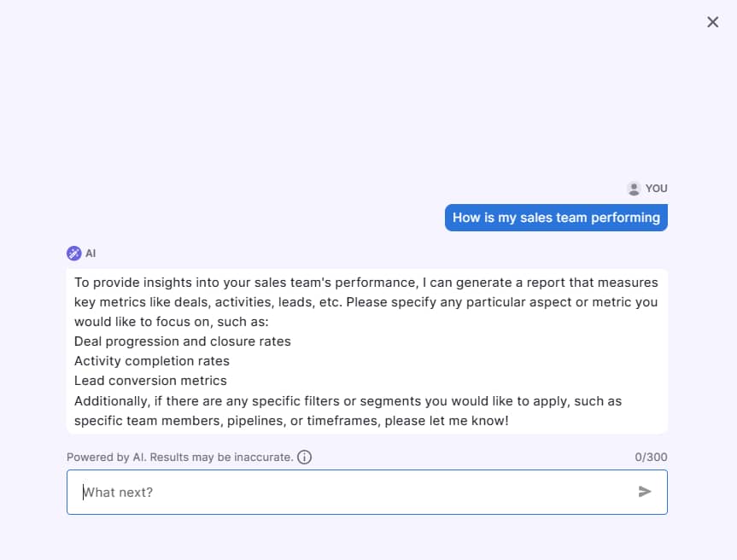Click the 'How is my sales team performing' bubble

(x=556, y=218)
